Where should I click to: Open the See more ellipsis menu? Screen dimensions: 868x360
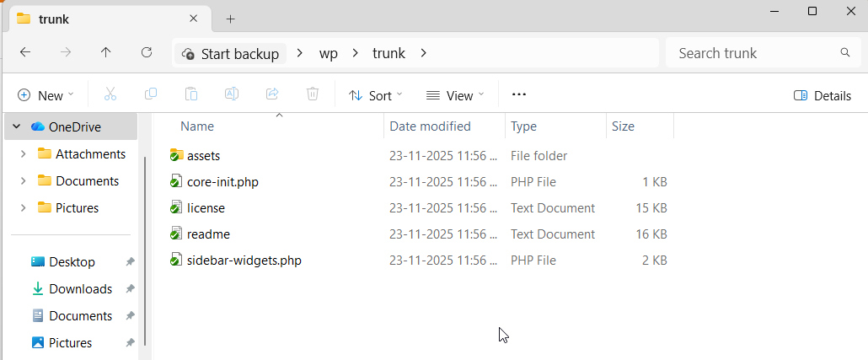[519, 95]
